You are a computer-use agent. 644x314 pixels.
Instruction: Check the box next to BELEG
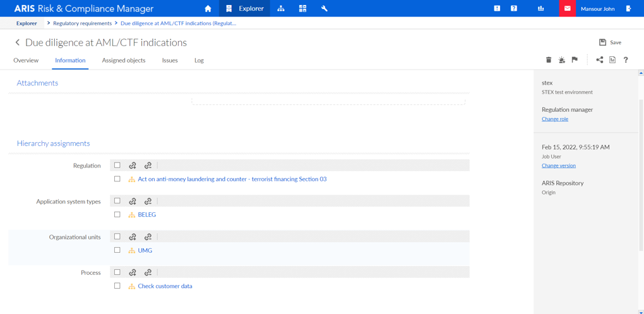pos(117,214)
